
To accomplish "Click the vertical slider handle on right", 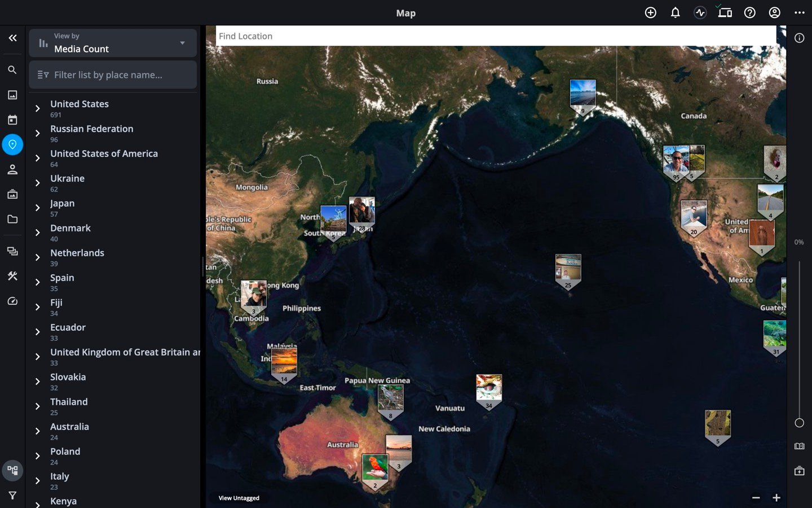I will click(799, 423).
